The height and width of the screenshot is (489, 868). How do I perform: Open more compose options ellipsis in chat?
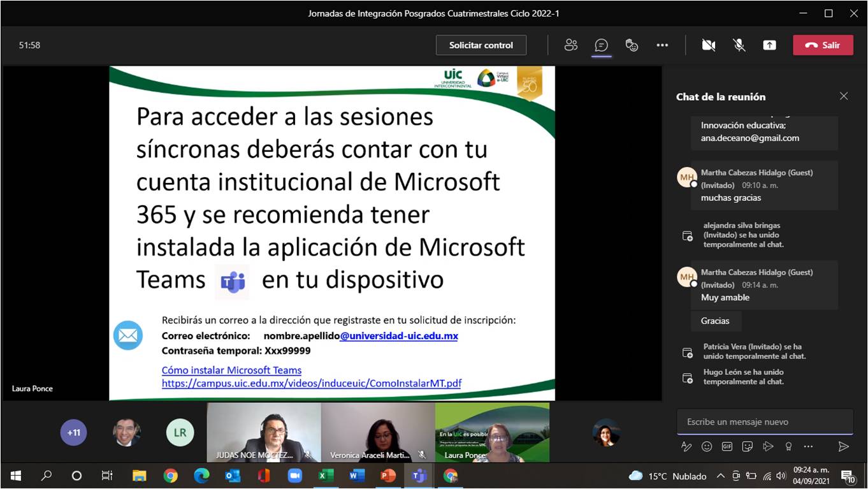pos(809,447)
